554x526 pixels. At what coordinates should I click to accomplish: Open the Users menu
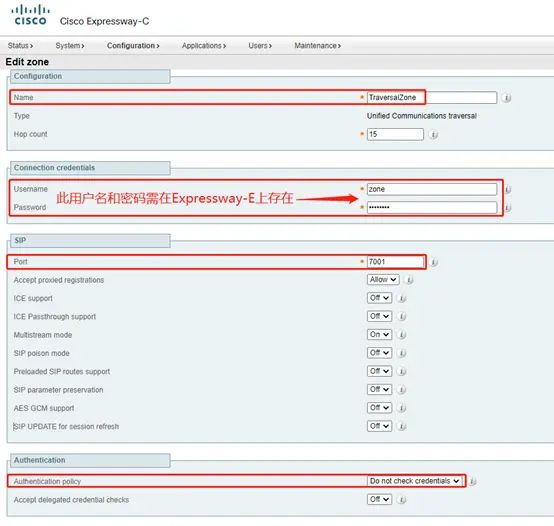click(260, 46)
